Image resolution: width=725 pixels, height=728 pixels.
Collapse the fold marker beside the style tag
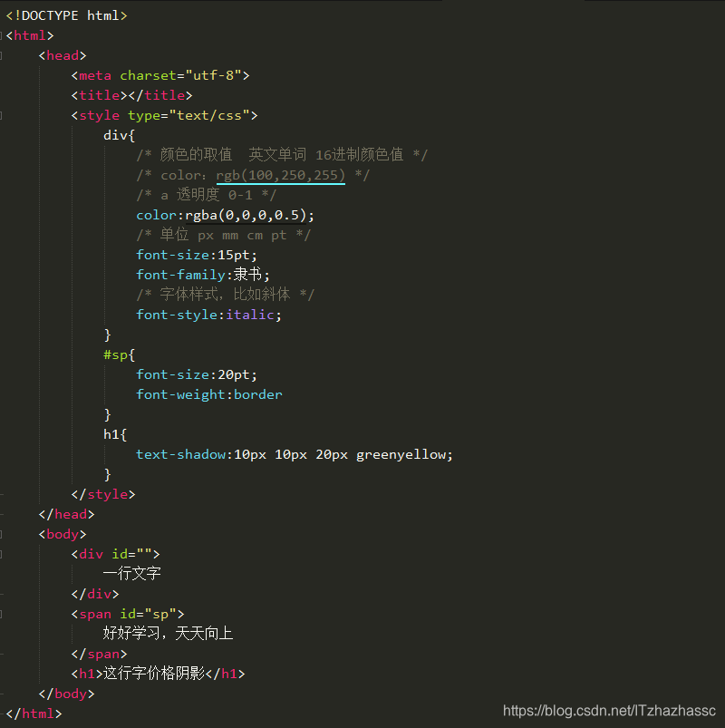[2, 116]
